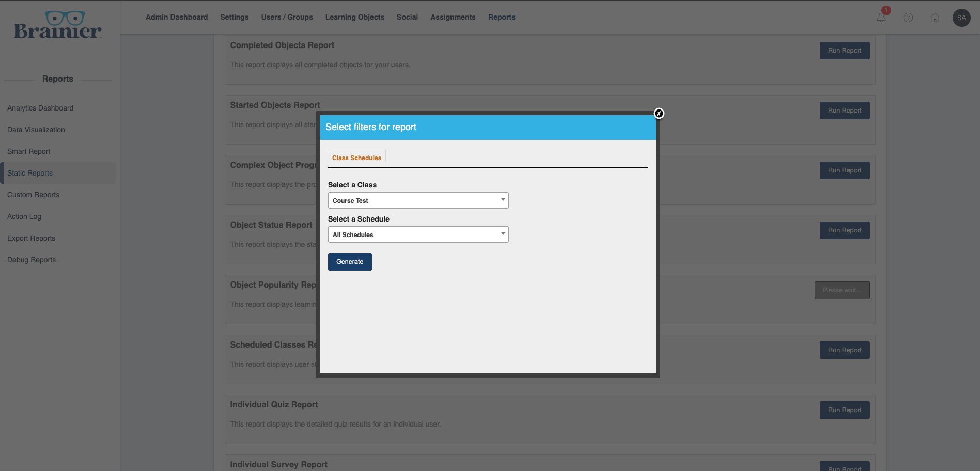Open the Reports menu in top navigation
Viewport: 980px width, 471px height.
[x=502, y=17]
